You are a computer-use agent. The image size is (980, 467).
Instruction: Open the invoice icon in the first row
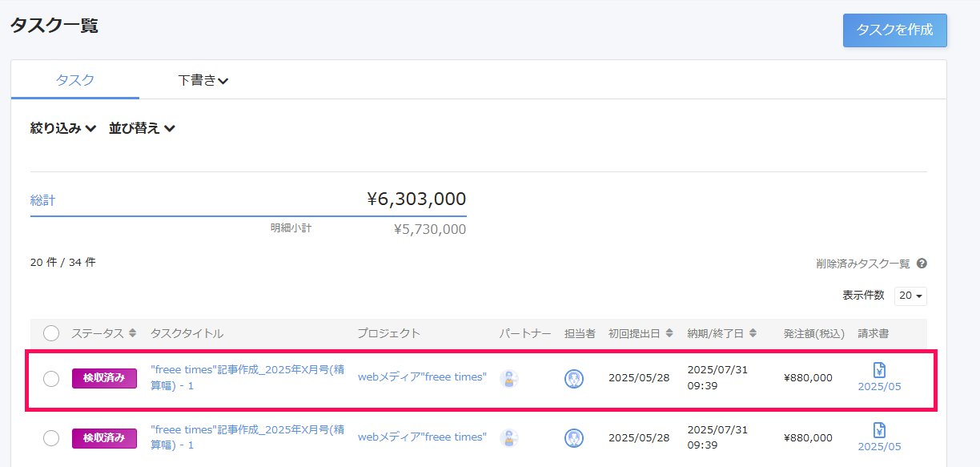coord(879,370)
